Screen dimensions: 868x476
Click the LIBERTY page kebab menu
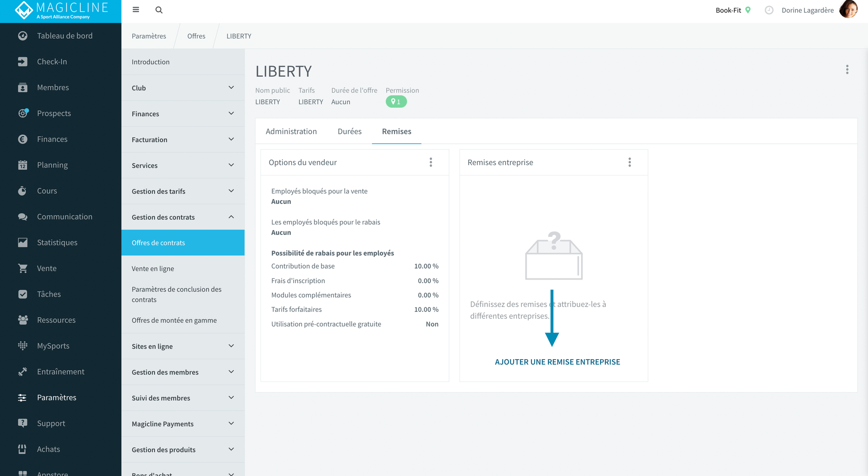[847, 69]
